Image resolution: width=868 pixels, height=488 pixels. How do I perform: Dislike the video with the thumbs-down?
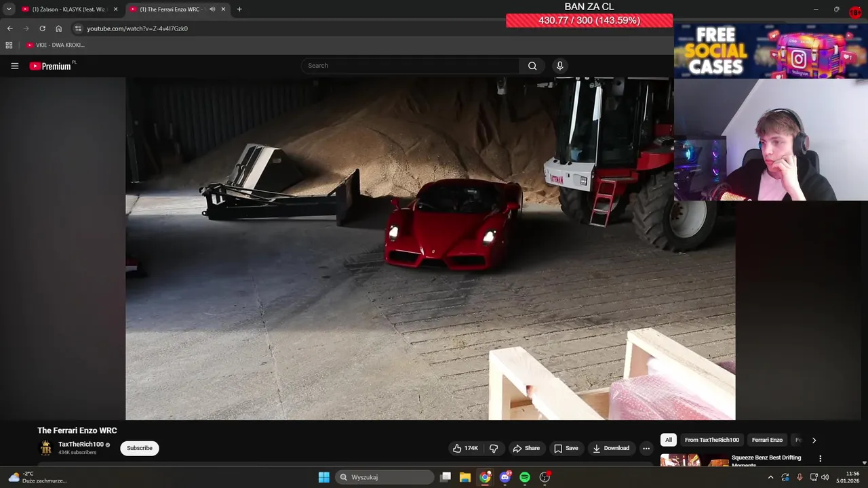494,448
